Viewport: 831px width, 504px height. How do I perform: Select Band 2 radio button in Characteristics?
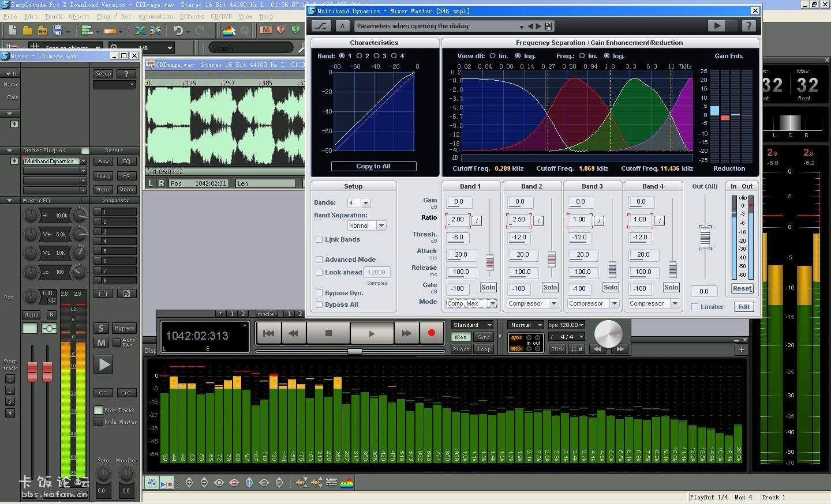[x=359, y=56]
